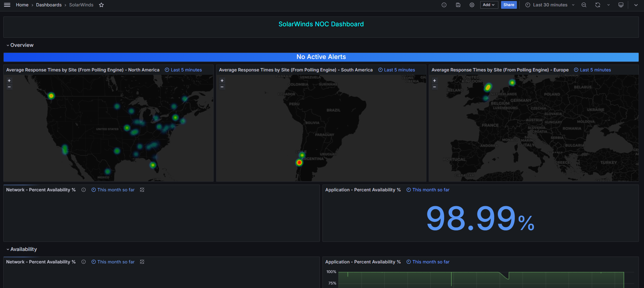Collapse the Availability row

coord(22,249)
